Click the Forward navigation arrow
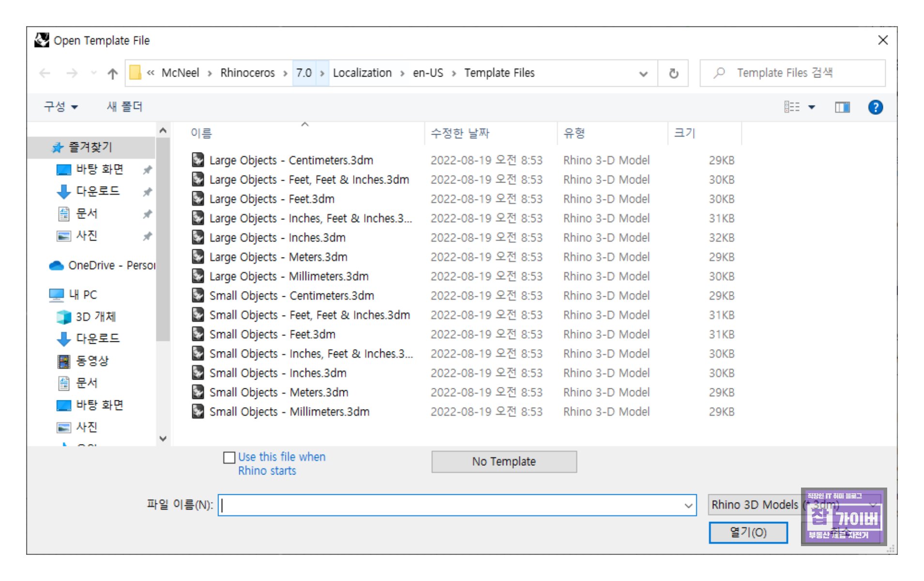Image resolution: width=924 pixels, height=581 pixels. [72, 73]
